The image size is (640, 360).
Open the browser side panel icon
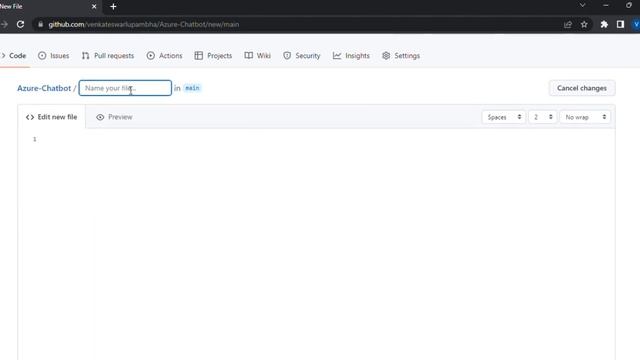[620, 24]
